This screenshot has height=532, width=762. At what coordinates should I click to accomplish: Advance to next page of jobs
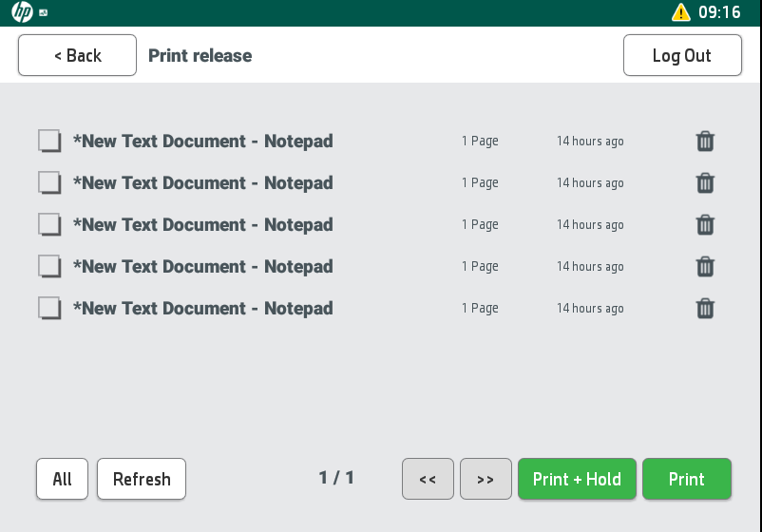click(486, 479)
